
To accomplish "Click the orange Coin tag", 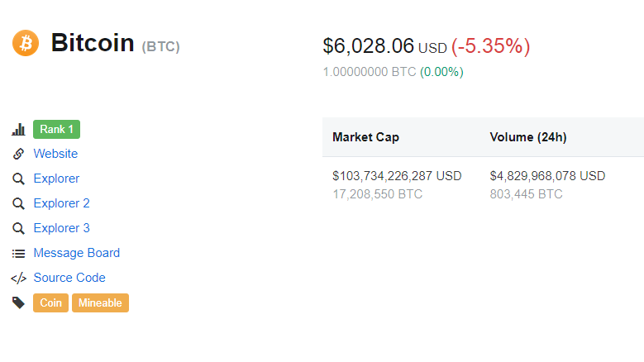I will point(50,303).
